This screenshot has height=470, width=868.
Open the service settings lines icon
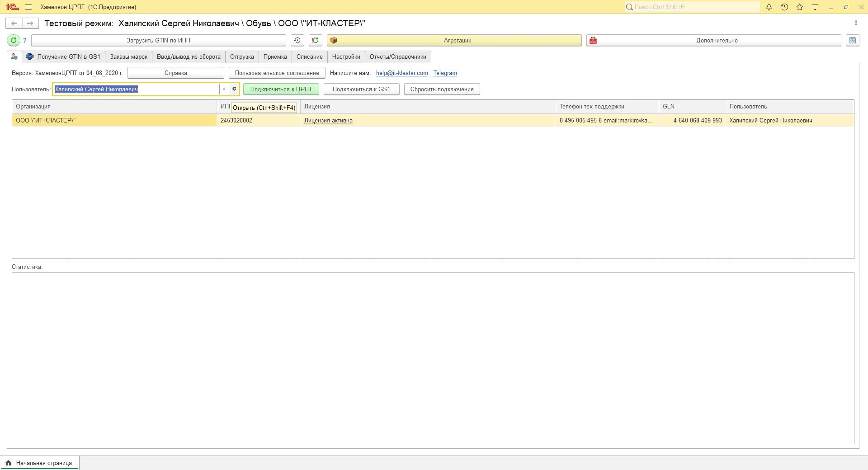pyautogui.click(x=815, y=7)
